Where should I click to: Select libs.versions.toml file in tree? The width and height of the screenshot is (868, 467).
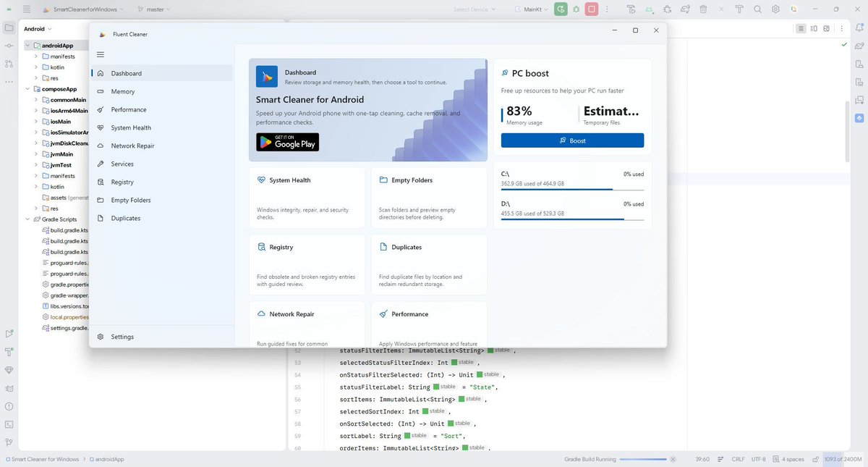(65, 306)
